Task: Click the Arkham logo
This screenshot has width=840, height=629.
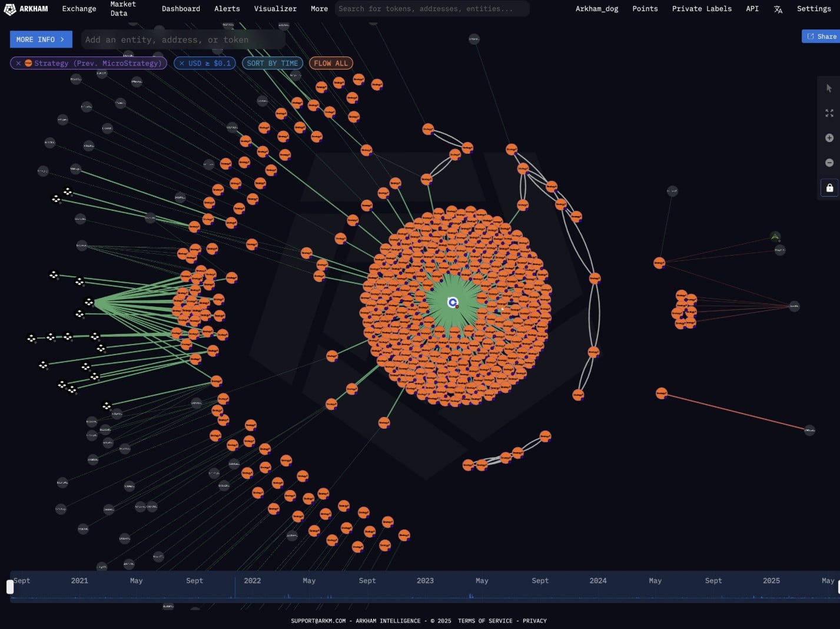Action: pyautogui.click(x=26, y=9)
